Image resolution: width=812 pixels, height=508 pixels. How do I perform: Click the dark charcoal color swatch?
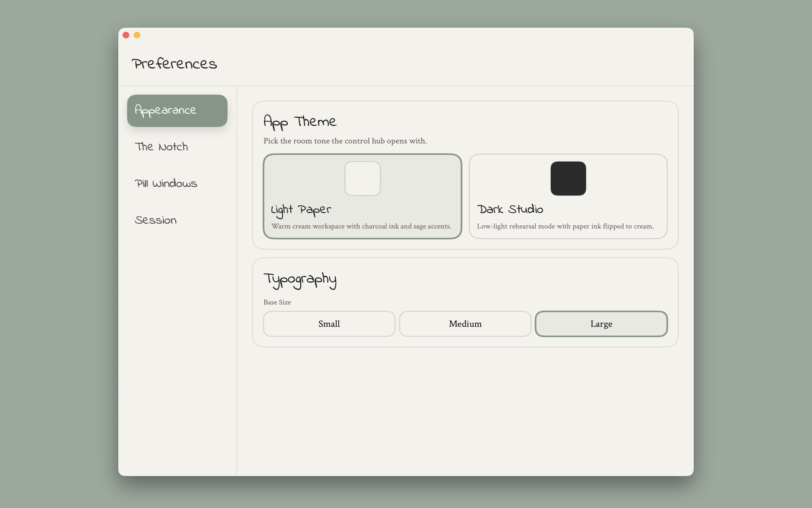[x=568, y=178]
